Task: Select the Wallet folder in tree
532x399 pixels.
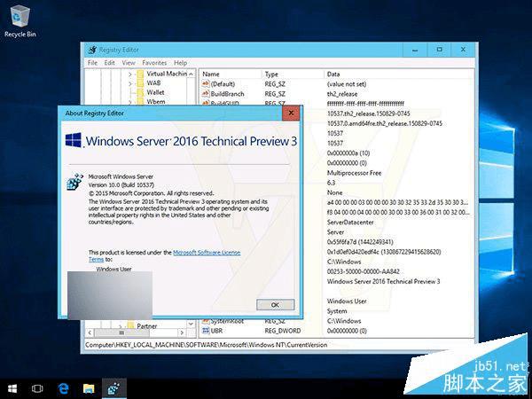Action: coord(155,92)
